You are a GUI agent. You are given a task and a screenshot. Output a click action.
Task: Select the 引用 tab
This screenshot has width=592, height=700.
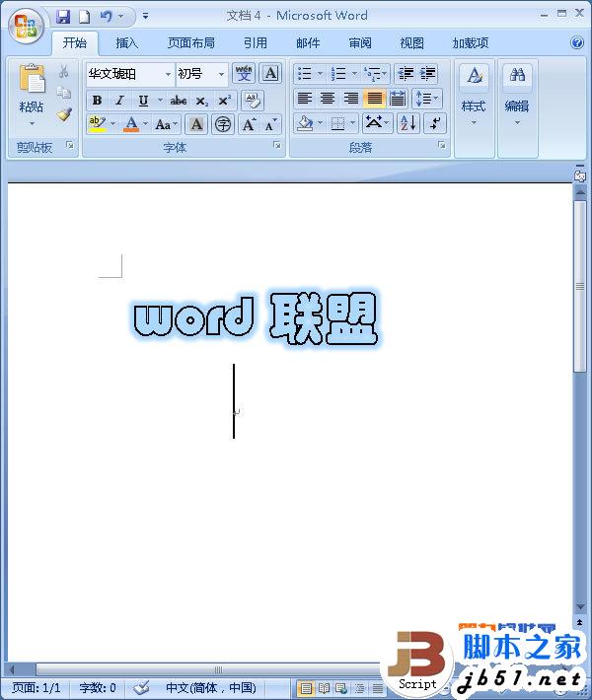click(256, 43)
